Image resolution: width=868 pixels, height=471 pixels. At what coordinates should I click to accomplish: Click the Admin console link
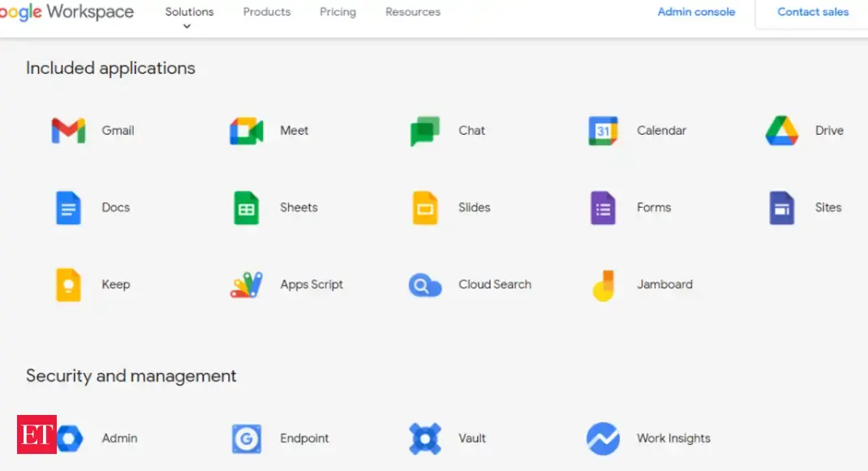[696, 12]
